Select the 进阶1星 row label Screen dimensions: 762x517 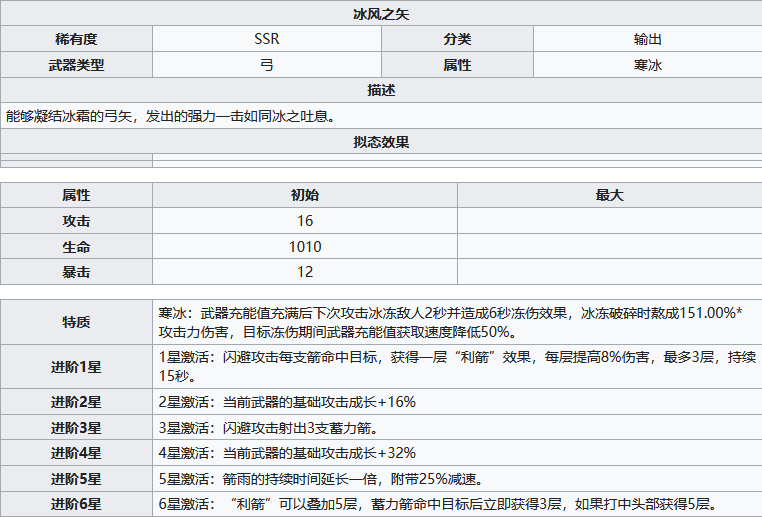pyautogui.click(x=76, y=367)
